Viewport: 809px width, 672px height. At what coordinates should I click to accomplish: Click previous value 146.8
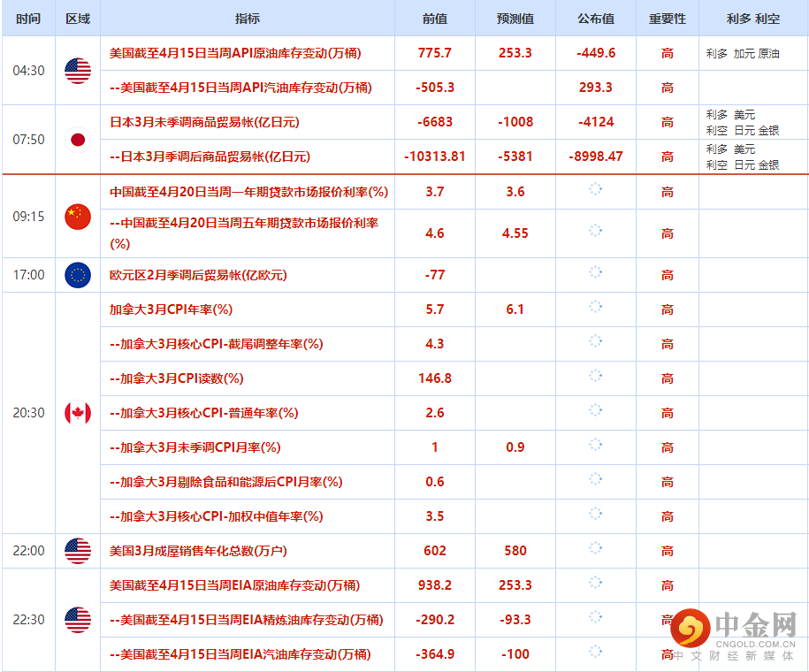435,378
